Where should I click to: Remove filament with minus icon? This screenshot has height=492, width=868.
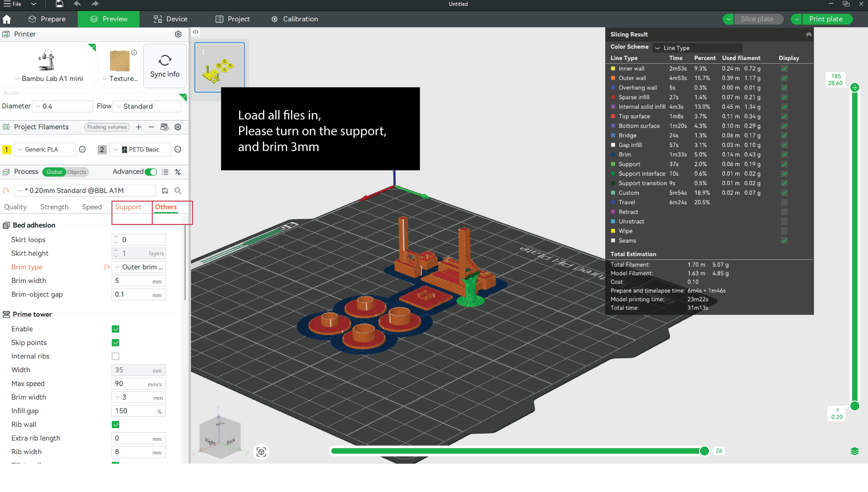point(151,127)
